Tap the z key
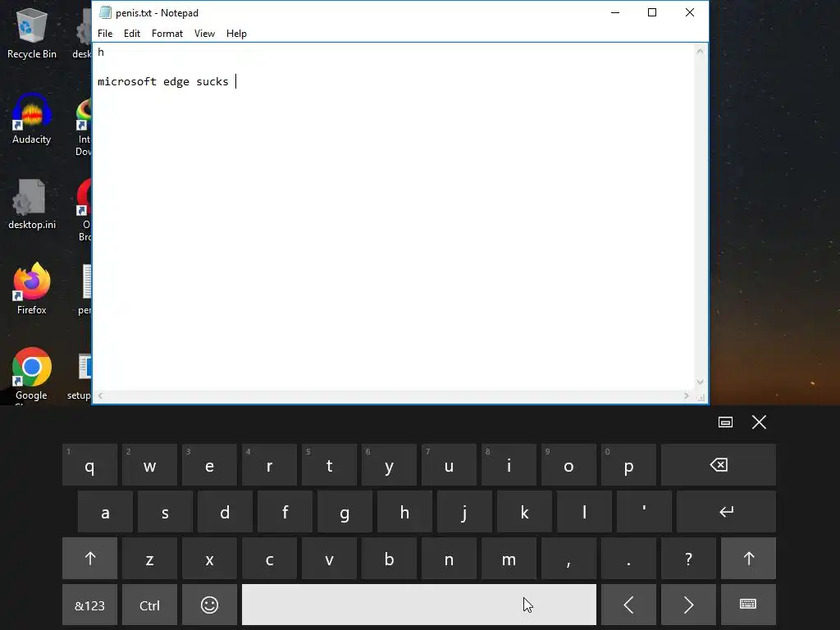 tap(149, 558)
